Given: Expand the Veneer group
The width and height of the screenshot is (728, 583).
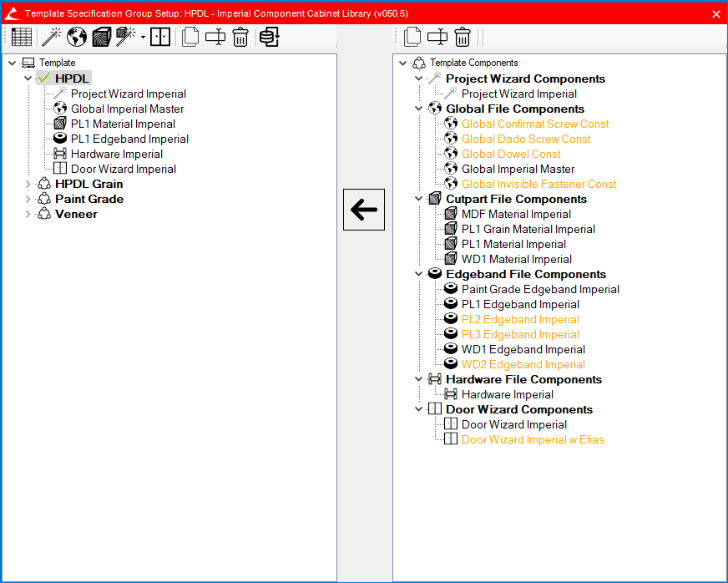Looking at the screenshot, I should [x=28, y=214].
